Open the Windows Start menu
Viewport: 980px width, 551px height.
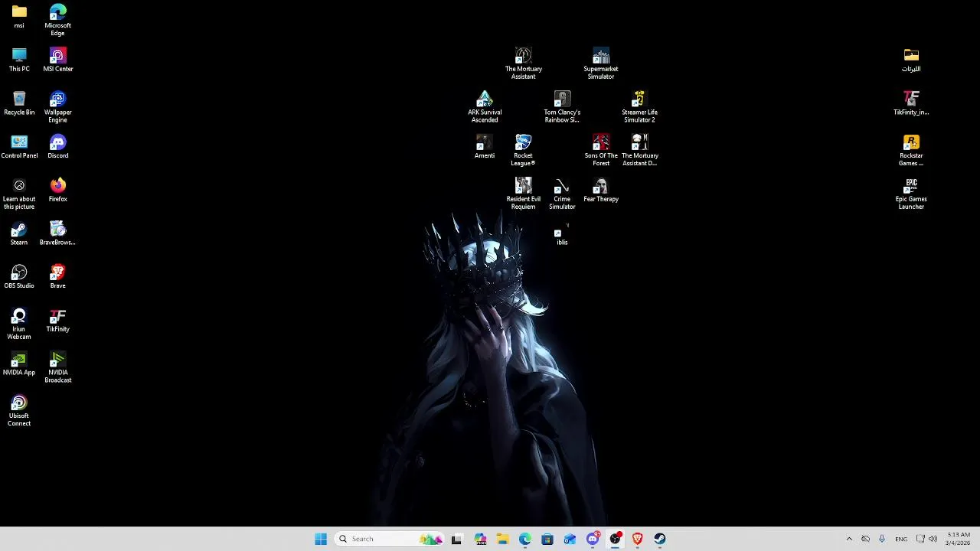(321, 539)
